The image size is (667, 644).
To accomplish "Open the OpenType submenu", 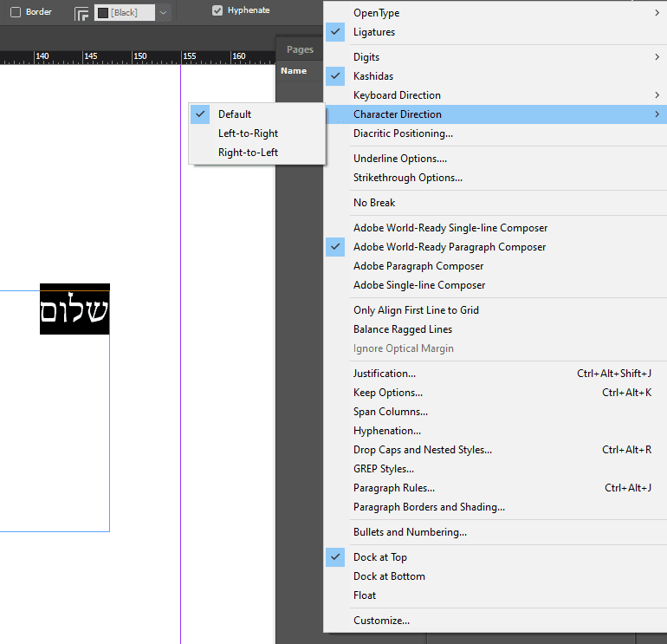I will (495, 13).
